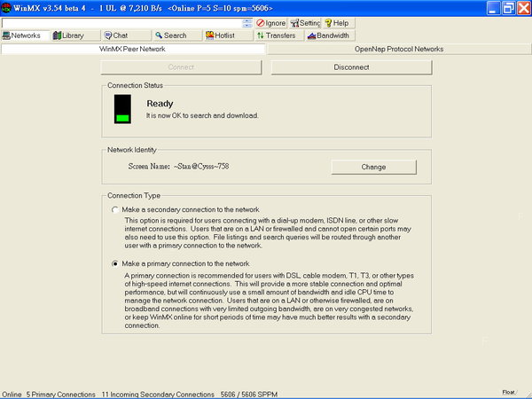Click '11 Incoming Secondary Connections' status text
The height and width of the screenshot is (399, 532).
[158, 395]
